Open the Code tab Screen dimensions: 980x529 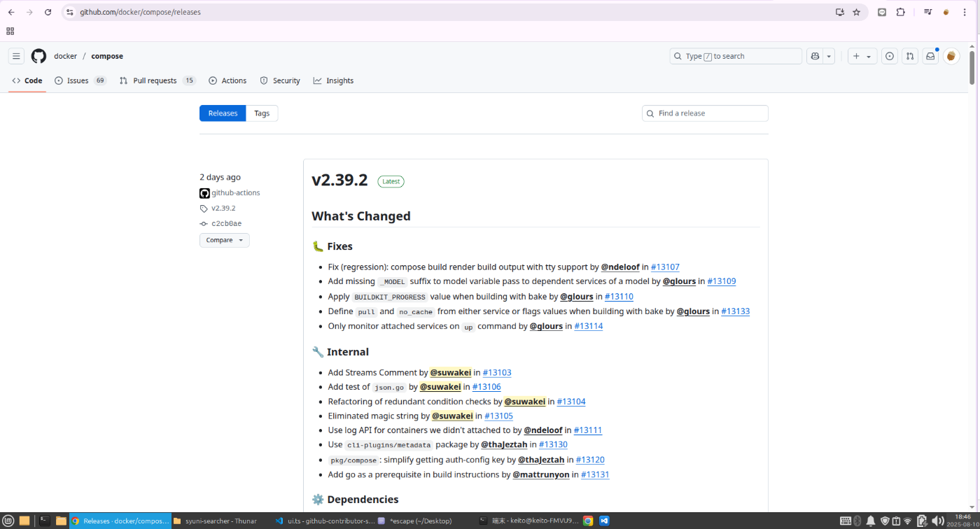27,80
